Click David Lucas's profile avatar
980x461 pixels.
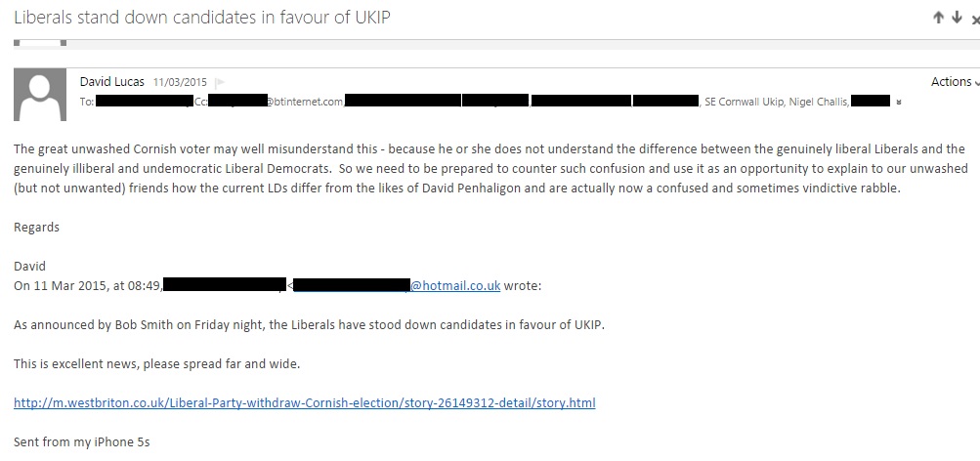(x=41, y=98)
